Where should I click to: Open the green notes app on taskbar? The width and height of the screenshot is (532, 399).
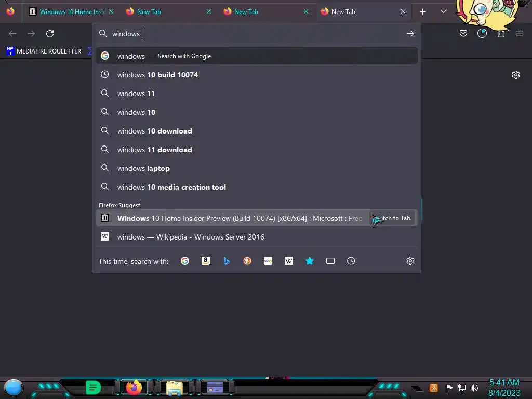[93, 387]
